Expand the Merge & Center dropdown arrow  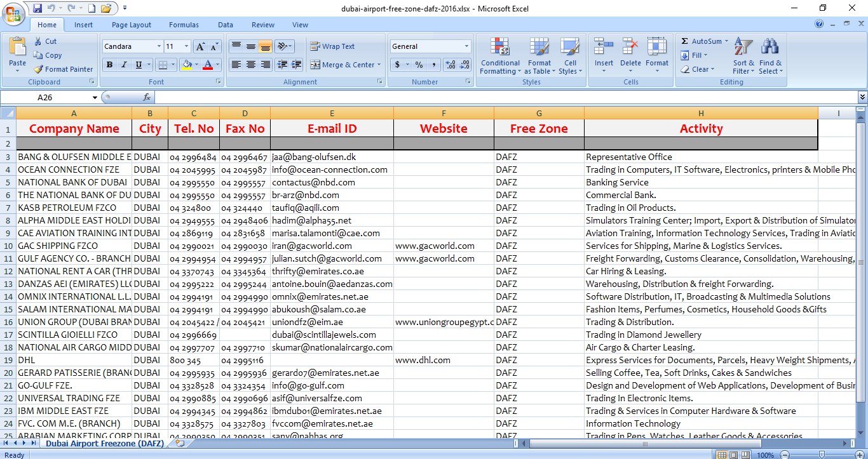point(379,65)
